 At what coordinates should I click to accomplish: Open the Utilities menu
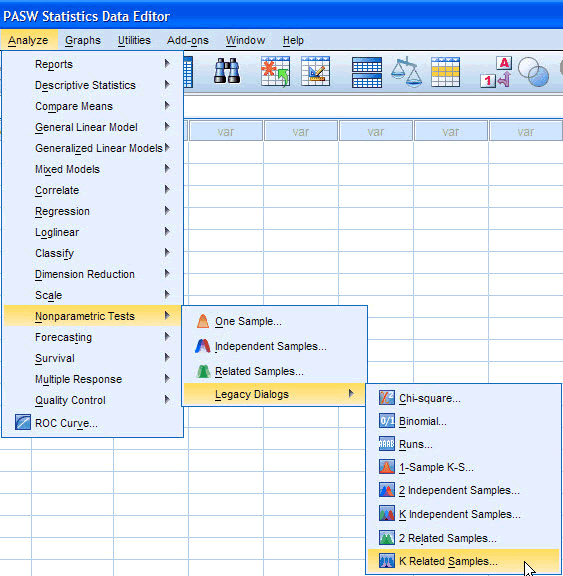[134, 40]
